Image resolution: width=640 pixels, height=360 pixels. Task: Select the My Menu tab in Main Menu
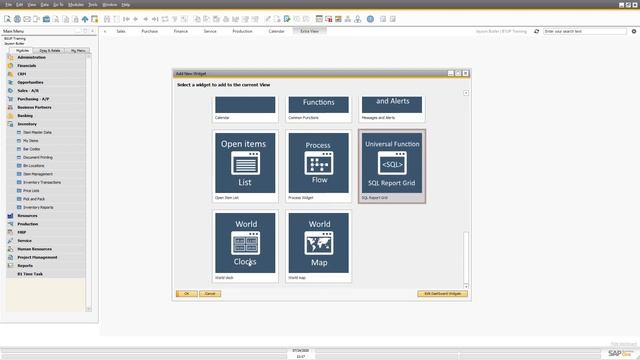[x=78, y=51]
